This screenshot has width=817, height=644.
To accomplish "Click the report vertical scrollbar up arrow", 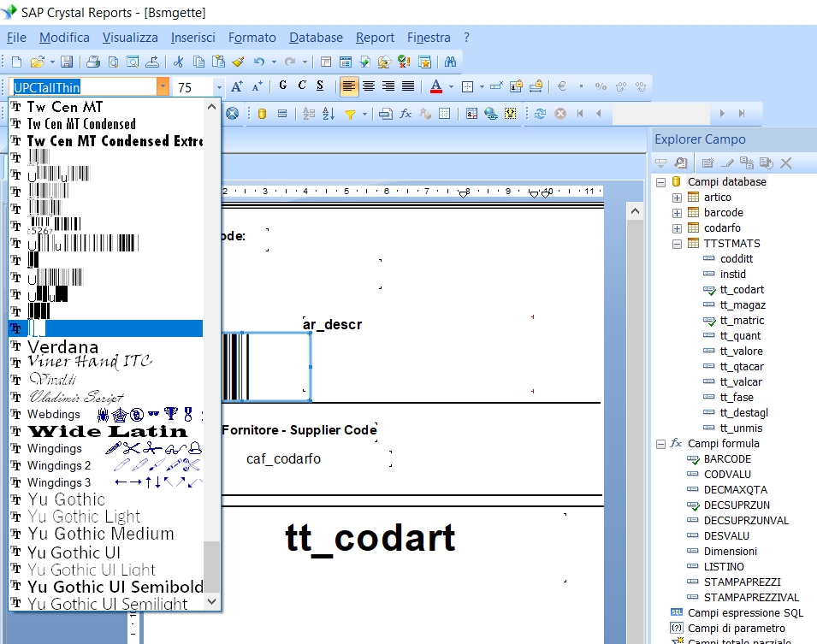I will click(x=635, y=211).
